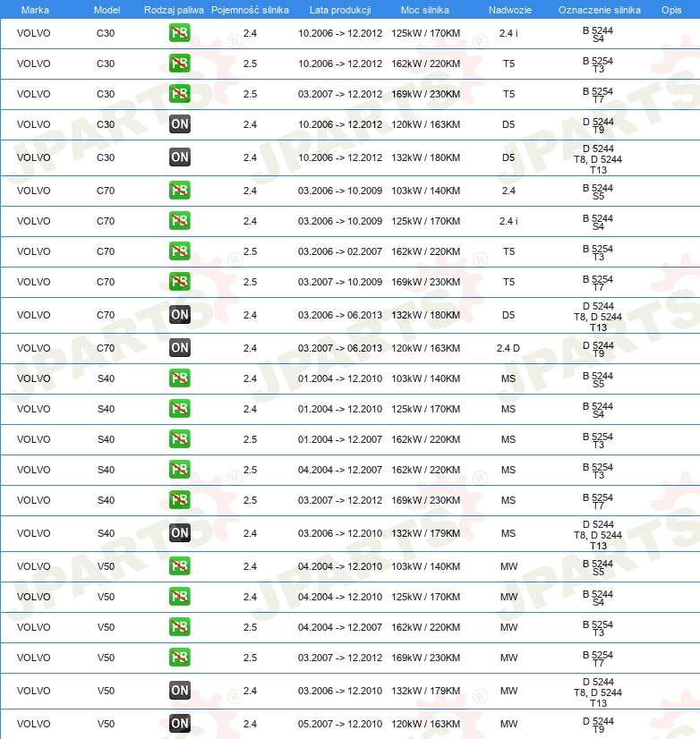Click the Rodzaj paliwa column header
This screenshot has width=700, height=739.
(174, 10)
